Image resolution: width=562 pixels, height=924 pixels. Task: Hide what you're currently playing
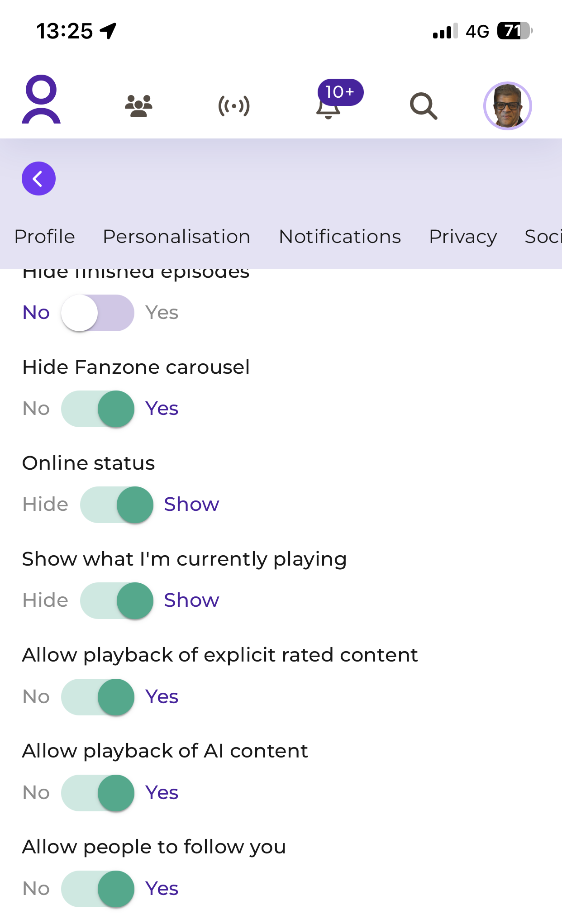click(117, 600)
